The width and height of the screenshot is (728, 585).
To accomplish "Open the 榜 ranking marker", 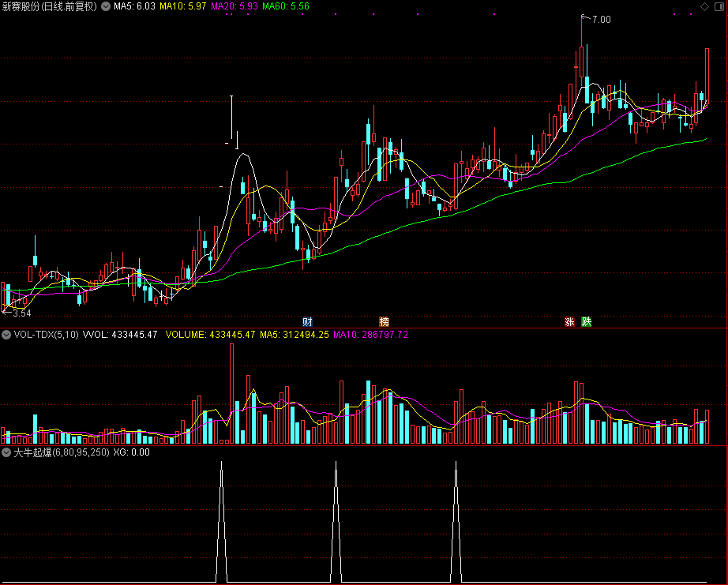I will click(x=384, y=322).
